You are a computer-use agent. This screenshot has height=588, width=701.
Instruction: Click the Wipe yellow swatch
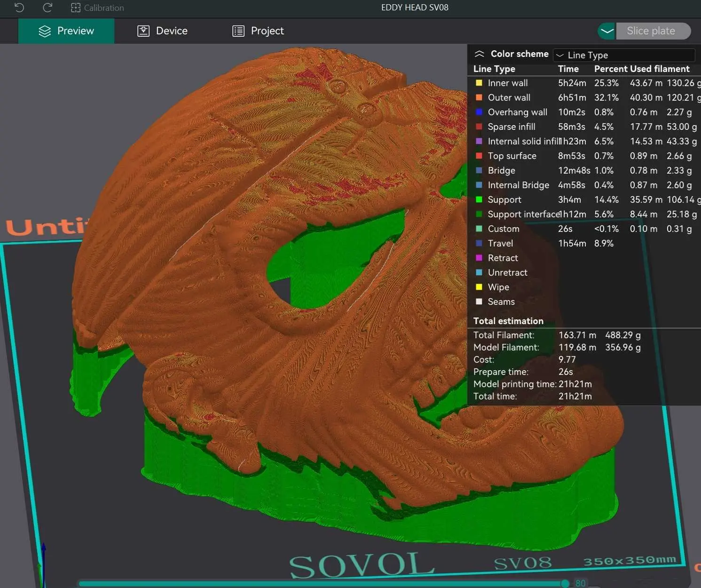tap(479, 287)
